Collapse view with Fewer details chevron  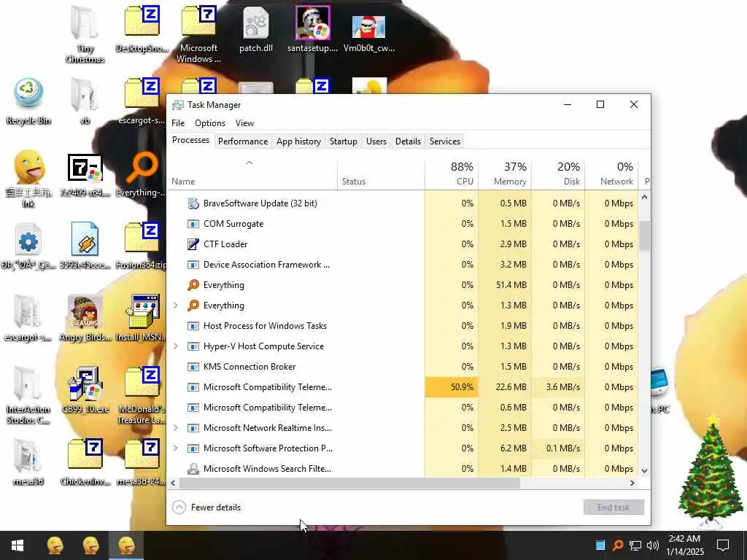click(x=179, y=507)
